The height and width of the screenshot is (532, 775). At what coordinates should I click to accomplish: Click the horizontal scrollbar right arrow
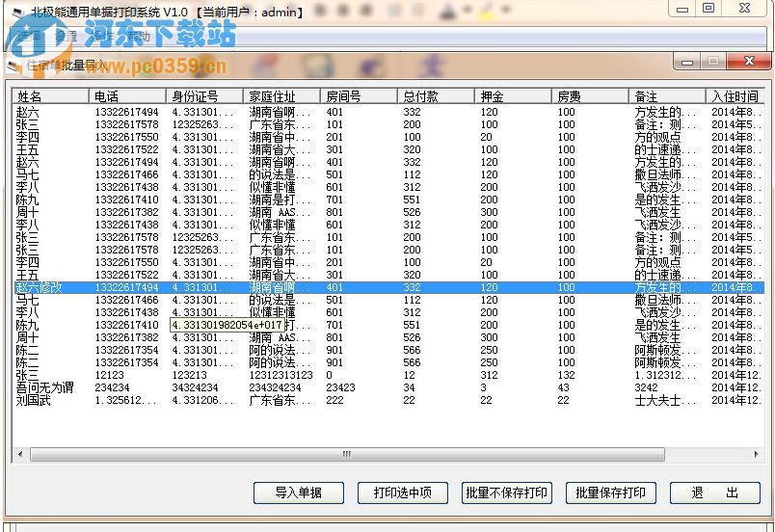(757, 454)
